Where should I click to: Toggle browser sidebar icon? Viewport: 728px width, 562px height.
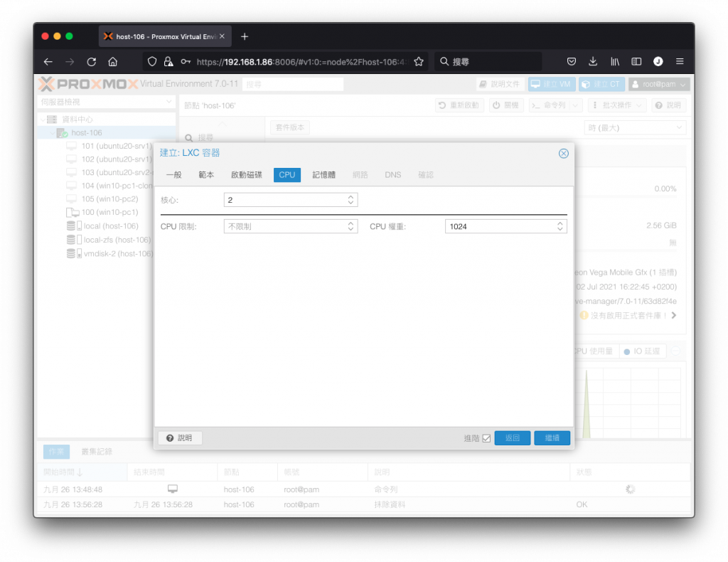[x=636, y=61]
